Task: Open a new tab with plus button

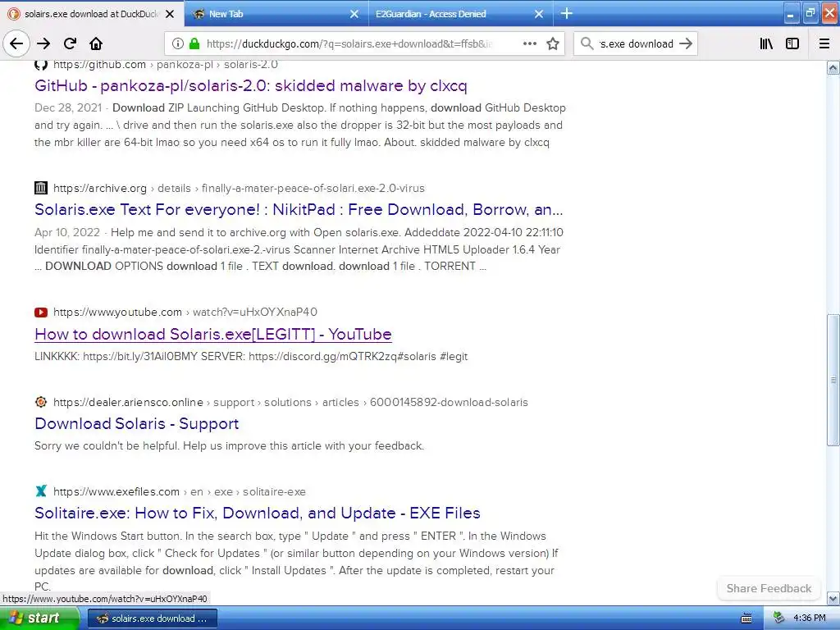Action: 566,13
